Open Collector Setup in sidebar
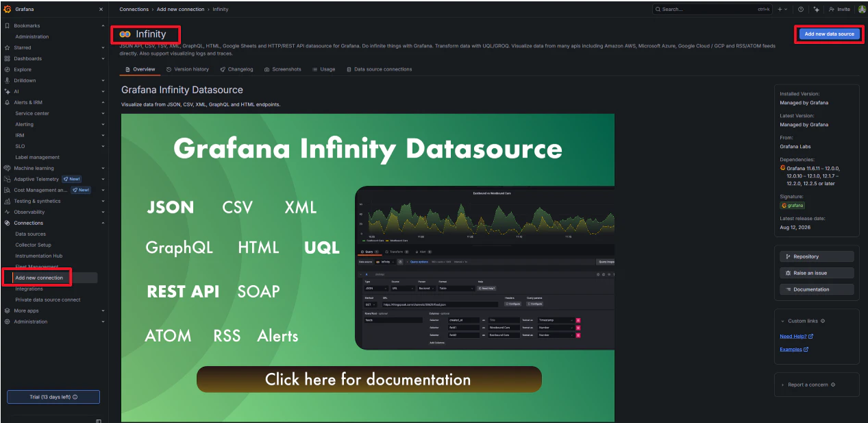Image resolution: width=868 pixels, height=423 pixels. point(34,245)
